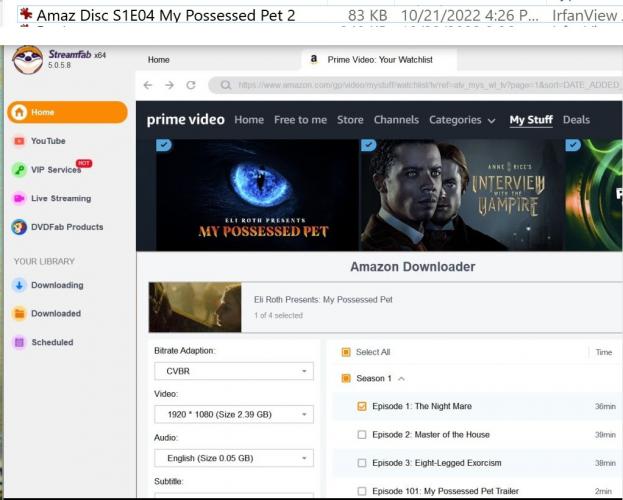The width and height of the screenshot is (623, 500).
Task: Click the 10/21/2022 file date cell
Action: [x=470, y=16]
